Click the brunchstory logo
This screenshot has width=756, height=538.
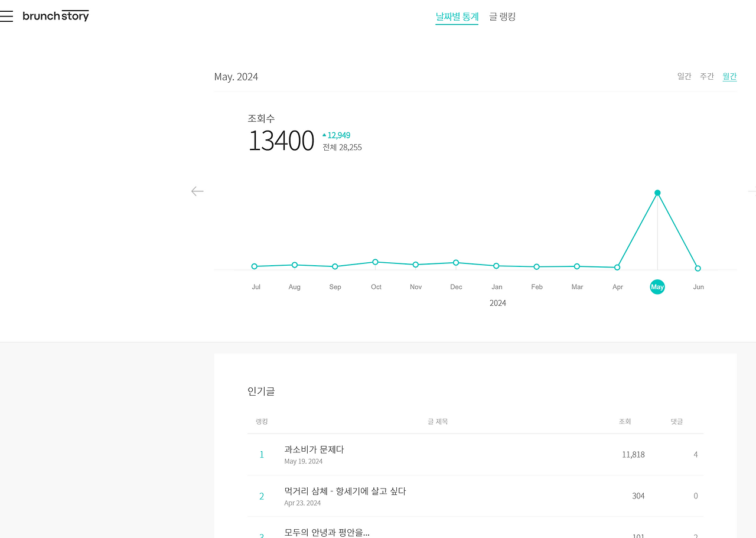56,16
